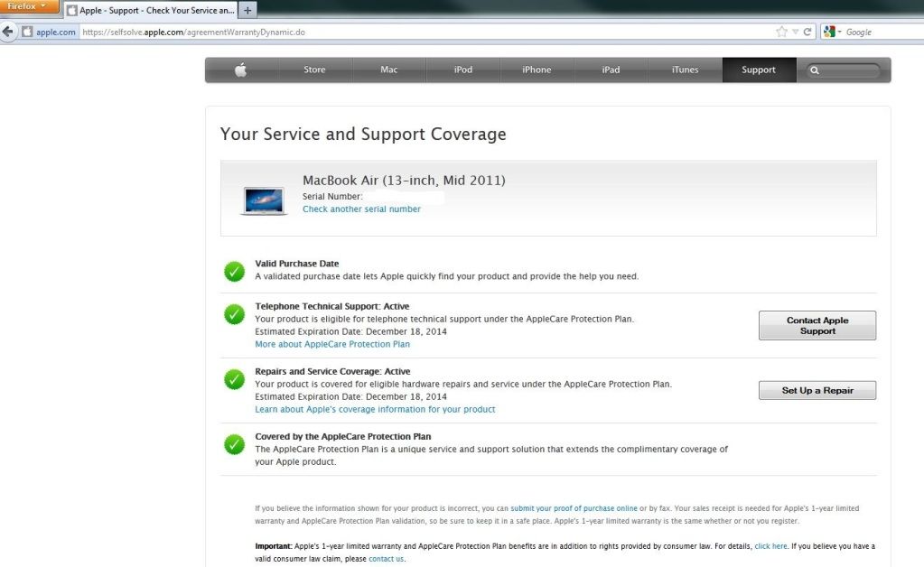Click the 'Serial Number:' label
Image resolution: width=924 pixels, height=567 pixels.
point(332,197)
